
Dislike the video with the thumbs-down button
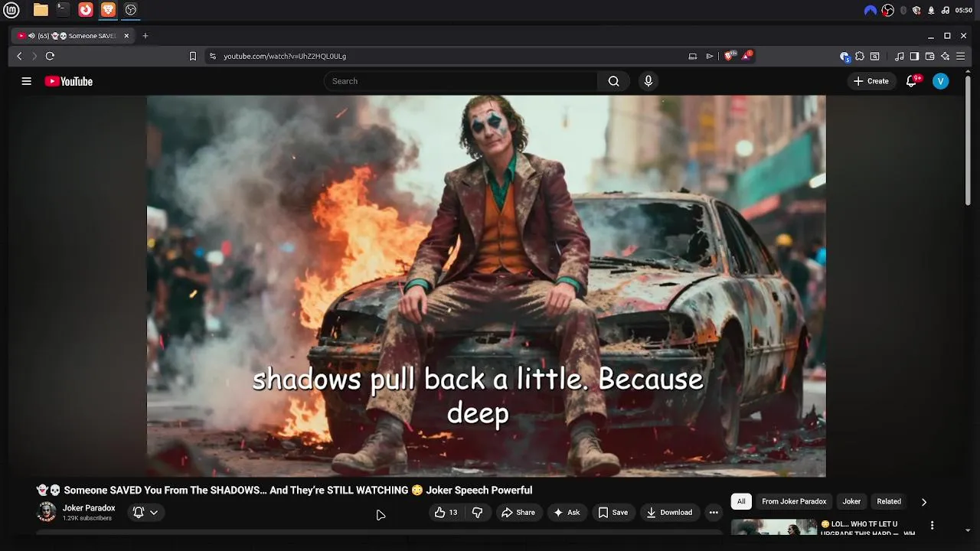(477, 513)
